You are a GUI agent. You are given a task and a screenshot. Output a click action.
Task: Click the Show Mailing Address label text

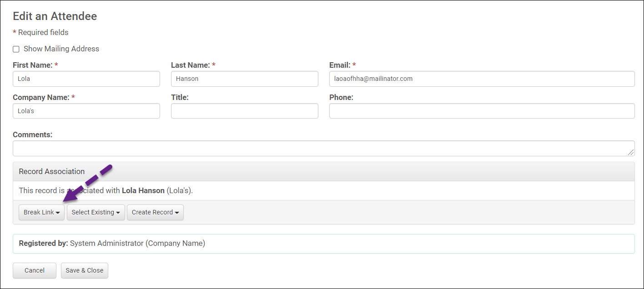click(61, 49)
